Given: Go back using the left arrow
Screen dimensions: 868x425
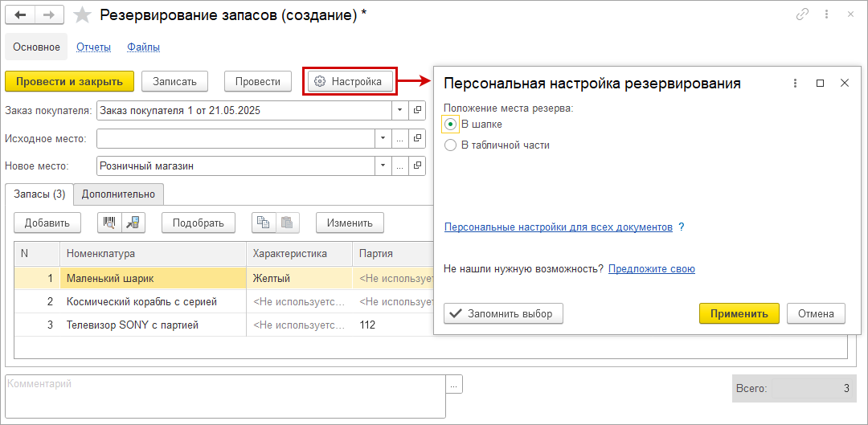Looking at the screenshot, I should 21,15.
